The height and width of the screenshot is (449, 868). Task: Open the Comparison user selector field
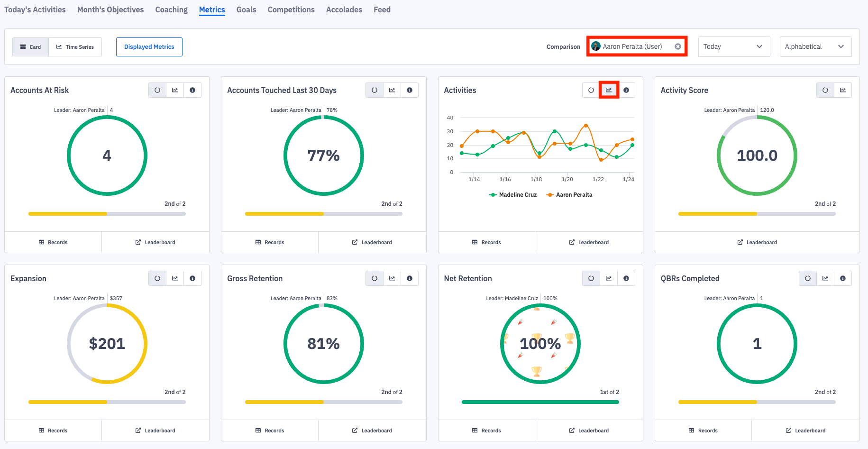[x=632, y=46]
